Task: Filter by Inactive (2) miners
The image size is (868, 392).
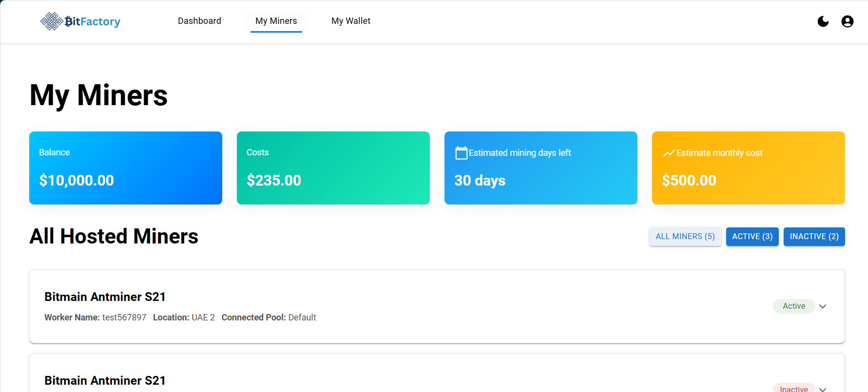Action: (814, 237)
